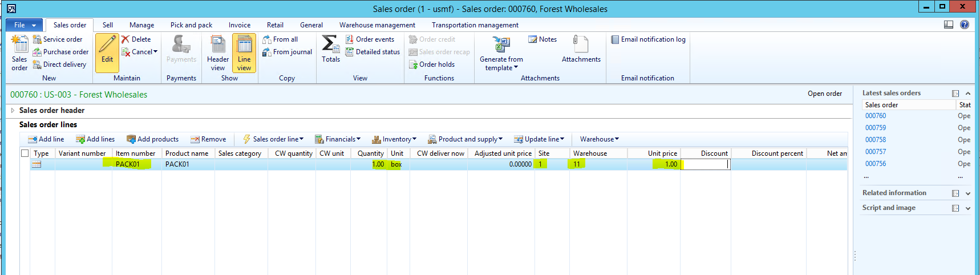Expand the Related information panel
980x275 pixels.
tap(967, 193)
